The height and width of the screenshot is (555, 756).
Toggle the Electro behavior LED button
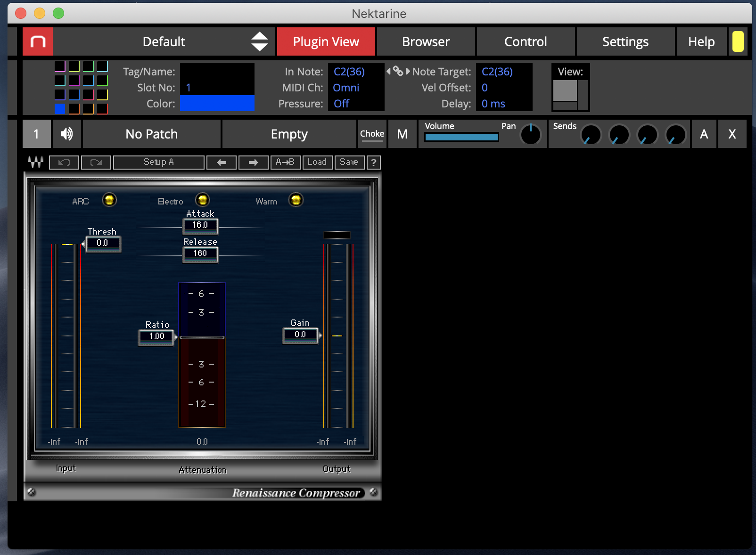click(x=203, y=200)
